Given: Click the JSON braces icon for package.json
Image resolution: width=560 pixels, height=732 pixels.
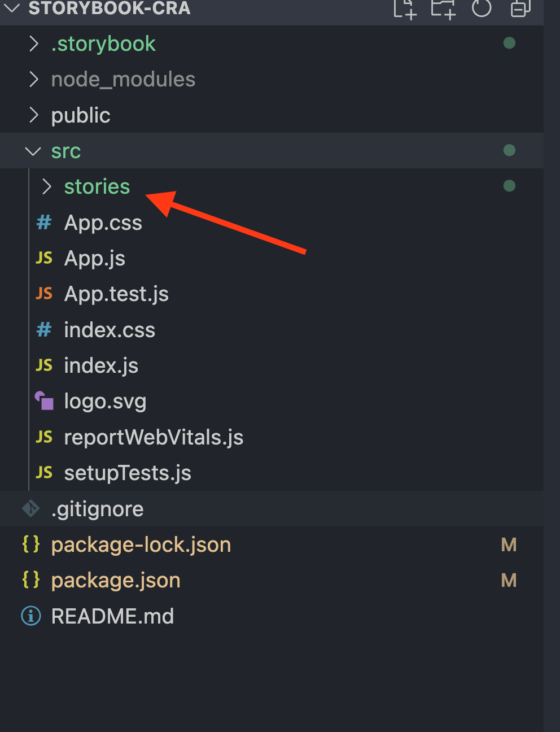Looking at the screenshot, I should (30, 580).
